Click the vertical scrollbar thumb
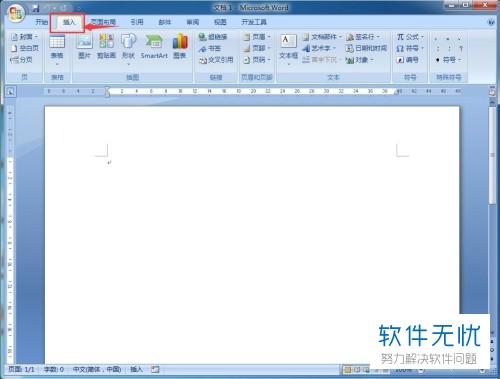Viewport: 500px width, 379px height. coord(492,155)
